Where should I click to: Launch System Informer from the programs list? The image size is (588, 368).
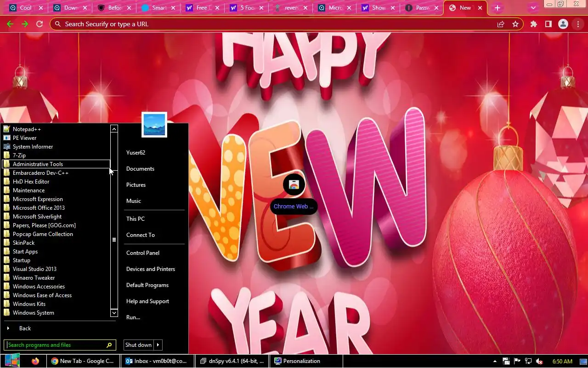click(x=56, y=147)
